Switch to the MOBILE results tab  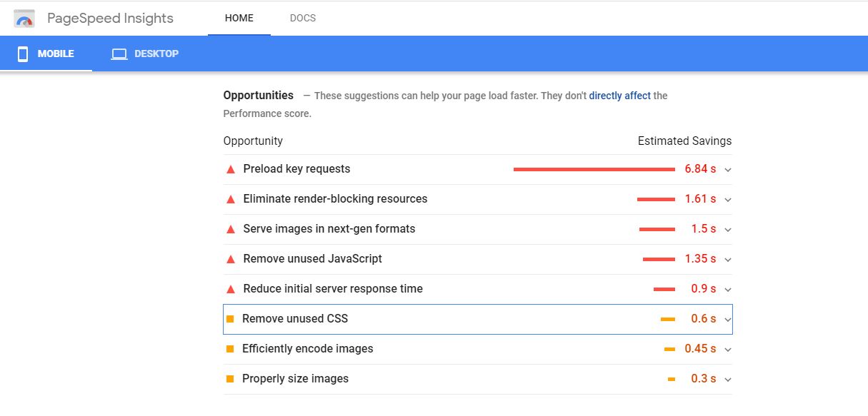tap(46, 54)
